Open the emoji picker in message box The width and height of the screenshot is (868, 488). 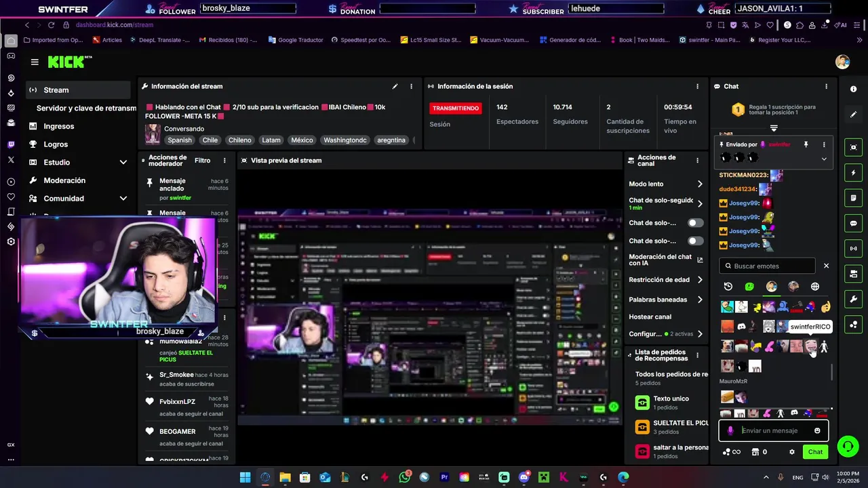coord(817,430)
